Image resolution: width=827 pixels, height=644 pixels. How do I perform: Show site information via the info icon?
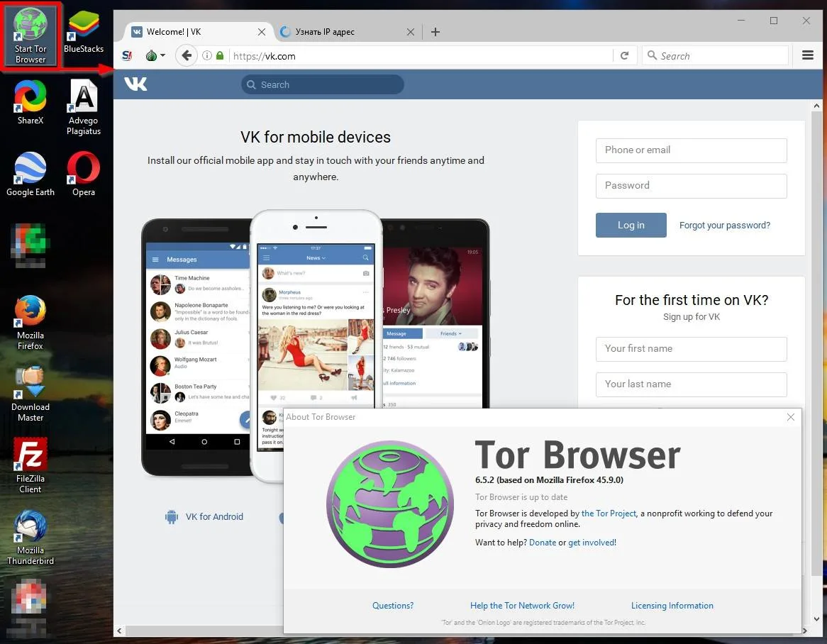pos(207,55)
